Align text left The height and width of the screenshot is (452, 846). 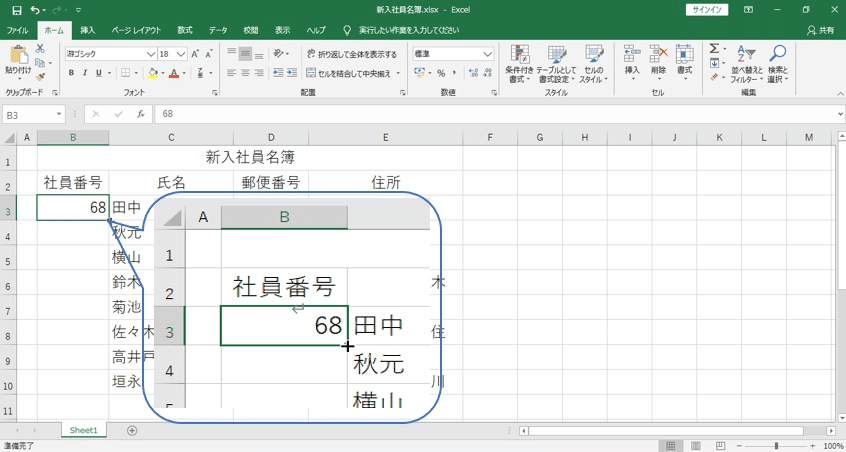pyautogui.click(x=231, y=73)
